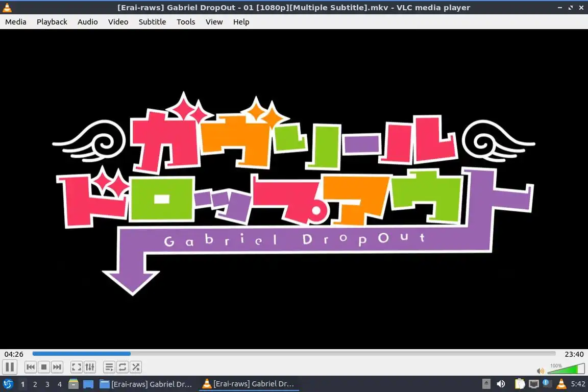
Task: Launch the file manager drawer icon in taskbar
Action: pos(73,384)
